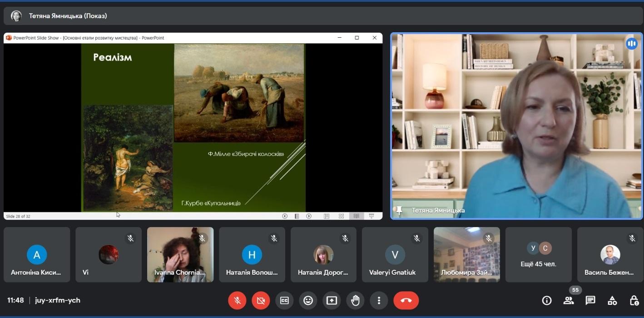This screenshot has height=318, width=644.
Task: Click the PowerPoint Slide Show window title text
Action: [x=89, y=38]
